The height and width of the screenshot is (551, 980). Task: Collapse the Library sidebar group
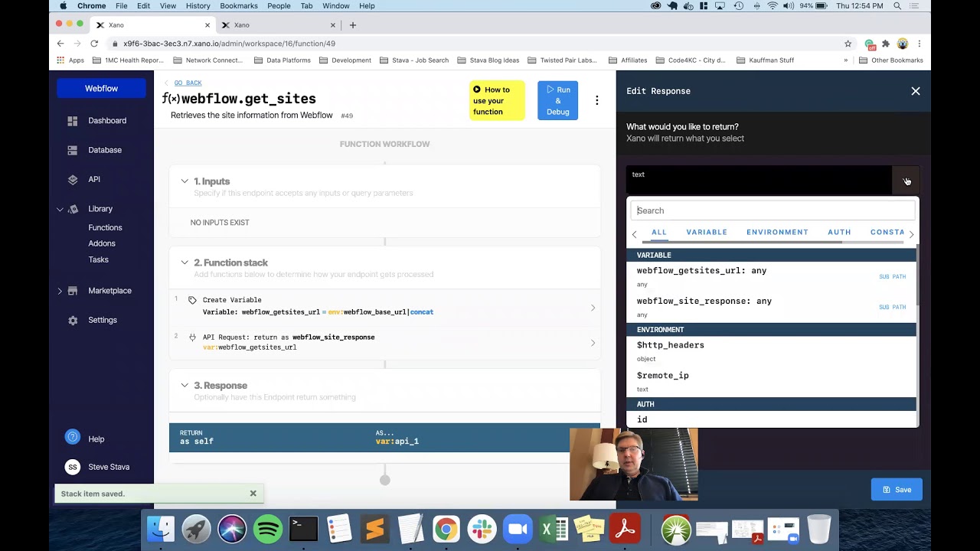[x=60, y=209]
